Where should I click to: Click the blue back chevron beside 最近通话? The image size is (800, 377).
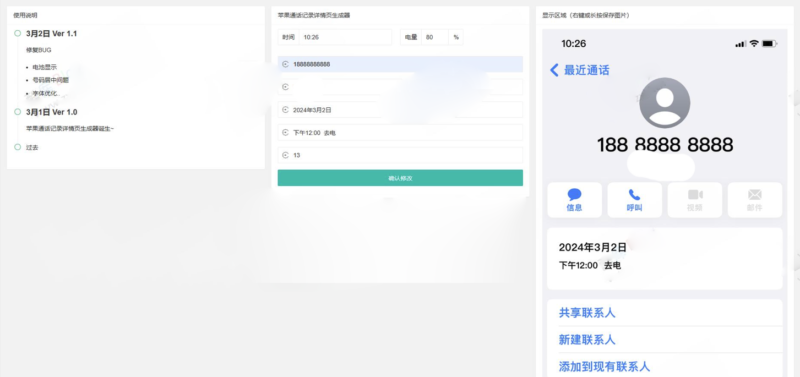coord(554,70)
